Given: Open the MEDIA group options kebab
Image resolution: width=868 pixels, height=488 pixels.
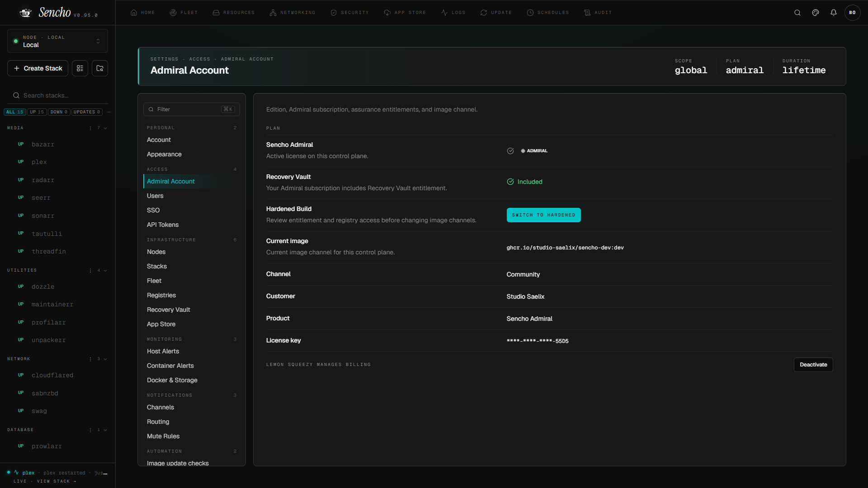Looking at the screenshot, I should point(90,128).
